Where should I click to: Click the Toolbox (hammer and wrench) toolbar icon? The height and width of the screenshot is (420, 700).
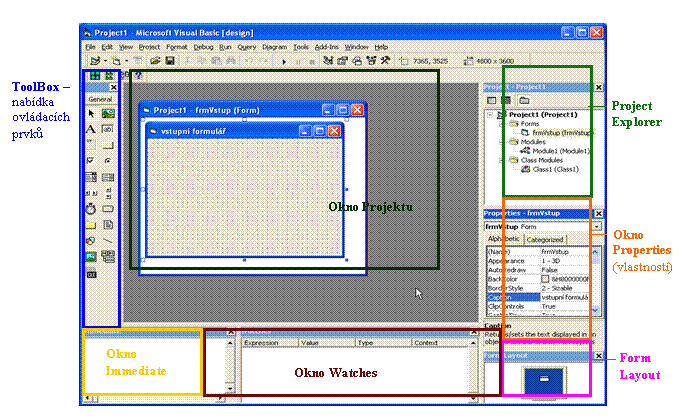tap(385, 61)
